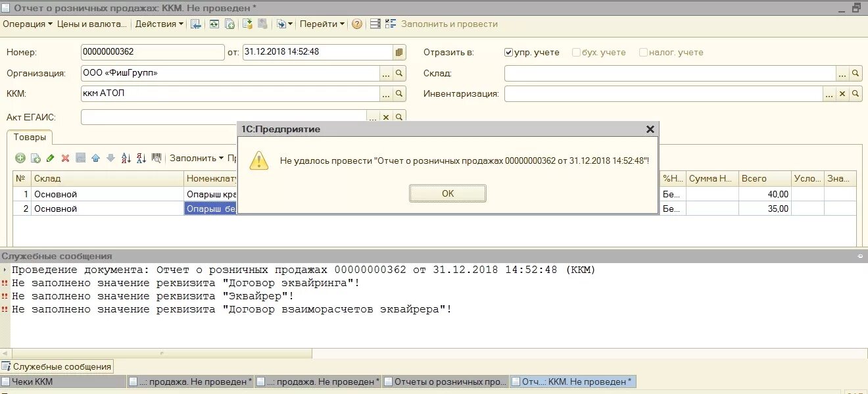Viewport: 868px width, 394px height.
Task: Open selection list for Организация field
Action: pyautogui.click(x=386, y=73)
